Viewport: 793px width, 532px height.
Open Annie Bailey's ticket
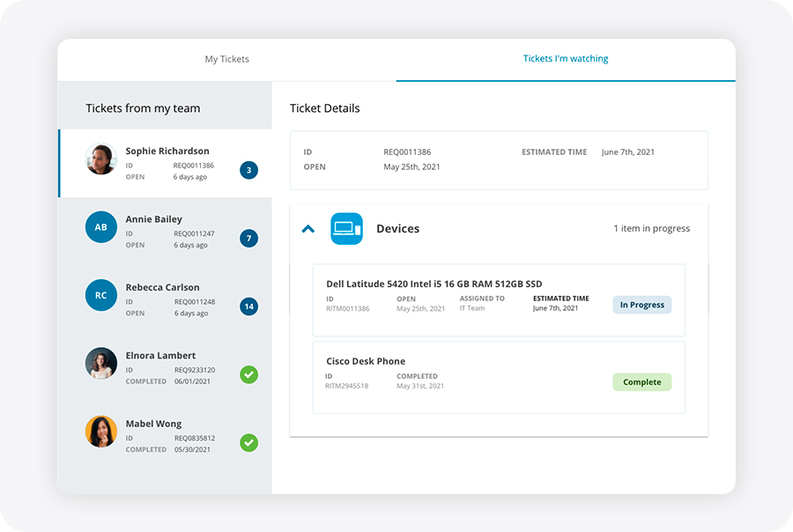click(165, 232)
